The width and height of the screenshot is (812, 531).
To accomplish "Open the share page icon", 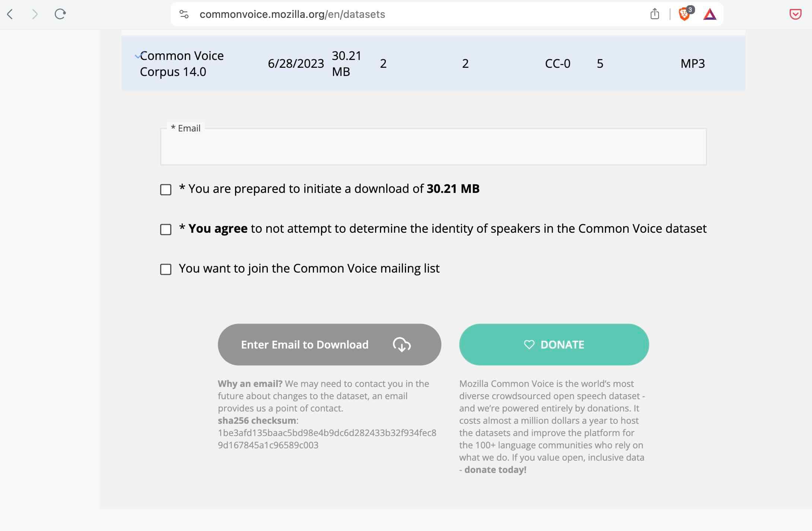I will click(x=654, y=14).
